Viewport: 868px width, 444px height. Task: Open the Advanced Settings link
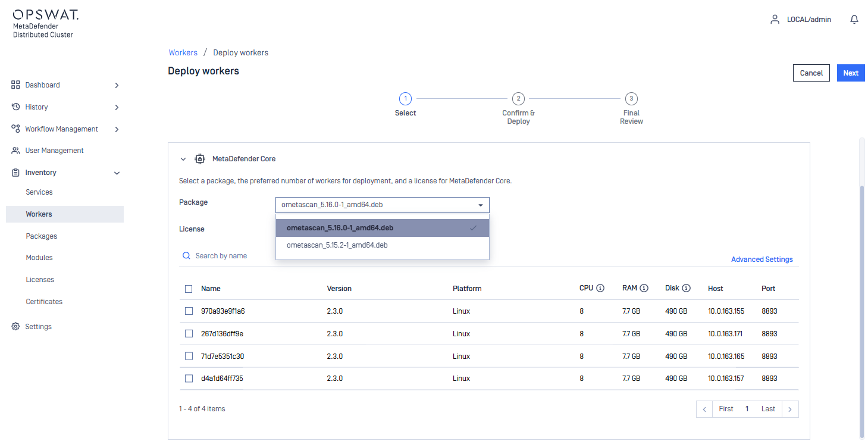pos(762,259)
